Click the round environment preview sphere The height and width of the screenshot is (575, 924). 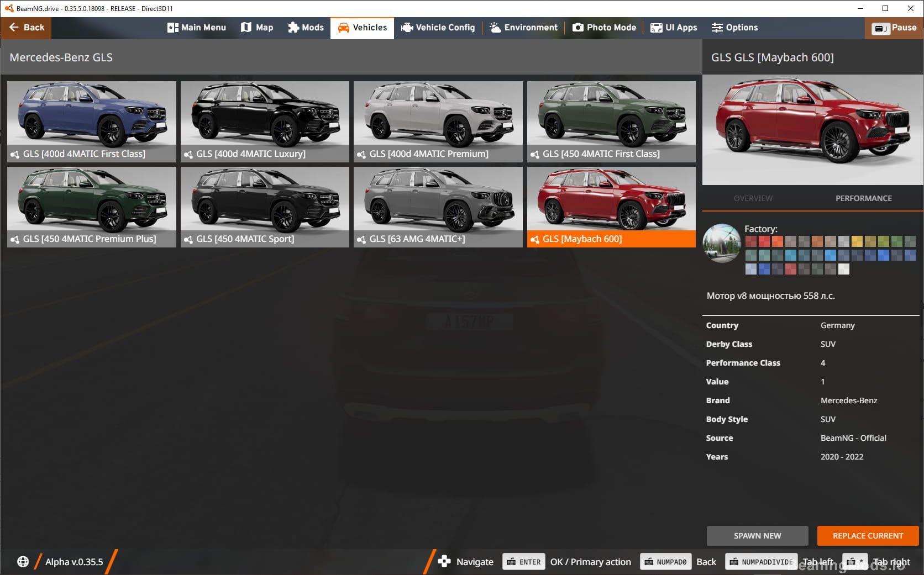point(722,243)
